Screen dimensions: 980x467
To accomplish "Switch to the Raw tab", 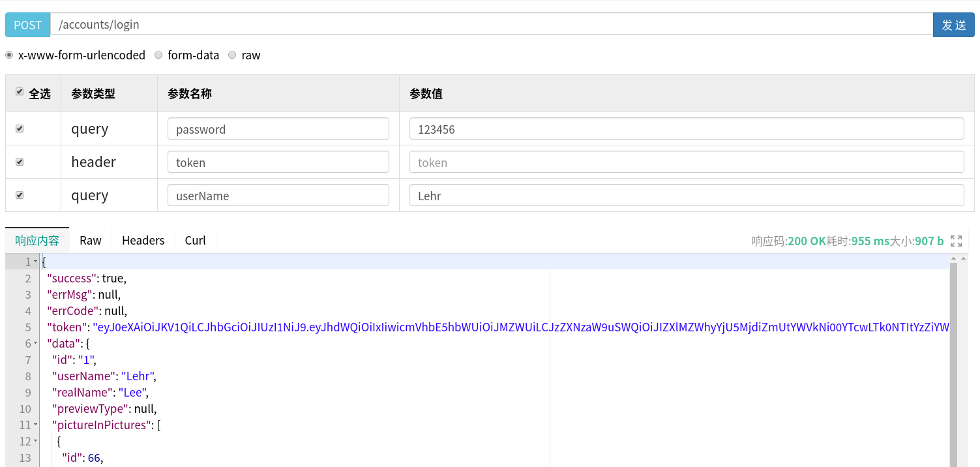I will click(x=91, y=240).
